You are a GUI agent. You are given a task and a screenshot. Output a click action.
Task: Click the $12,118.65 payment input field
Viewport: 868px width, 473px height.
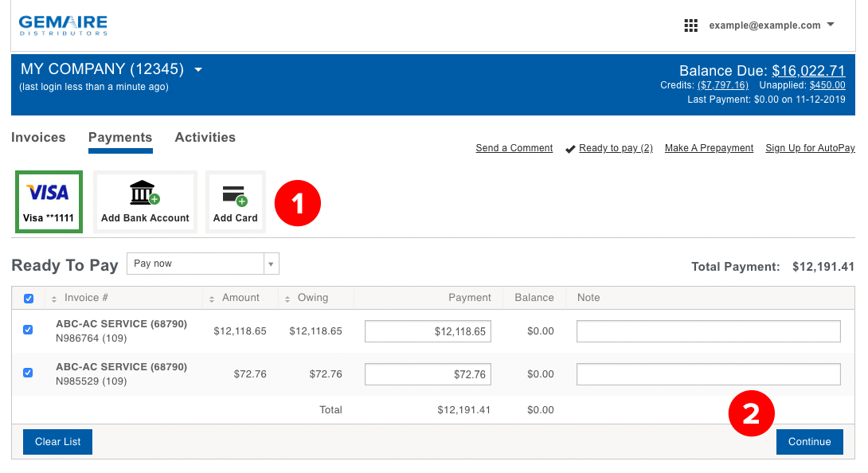pyautogui.click(x=428, y=331)
